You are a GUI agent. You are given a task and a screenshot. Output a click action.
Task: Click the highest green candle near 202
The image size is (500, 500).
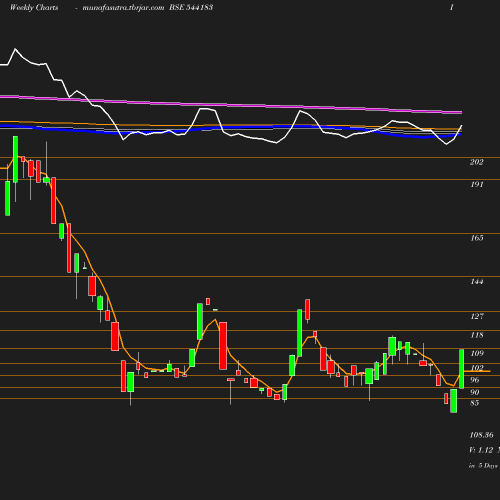15,159
